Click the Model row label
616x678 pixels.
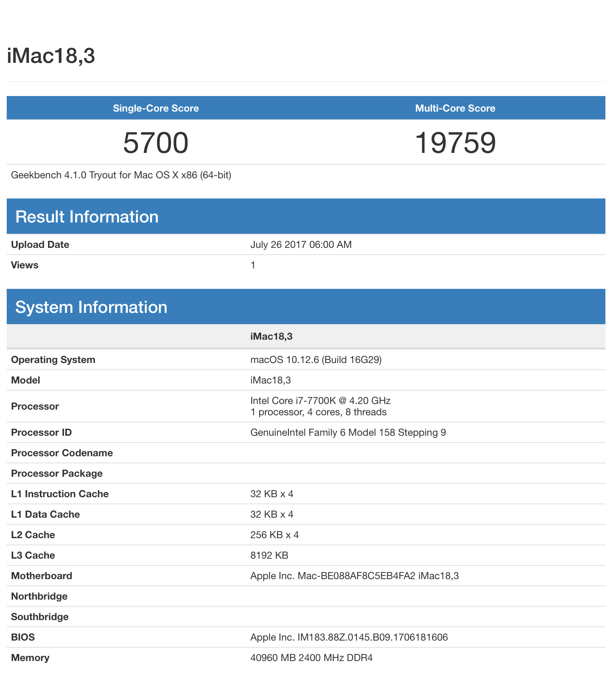(x=25, y=380)
